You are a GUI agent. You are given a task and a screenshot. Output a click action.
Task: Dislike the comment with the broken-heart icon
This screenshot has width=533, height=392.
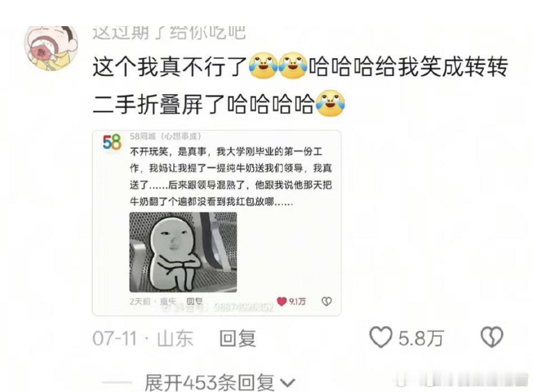coord(492,337)
